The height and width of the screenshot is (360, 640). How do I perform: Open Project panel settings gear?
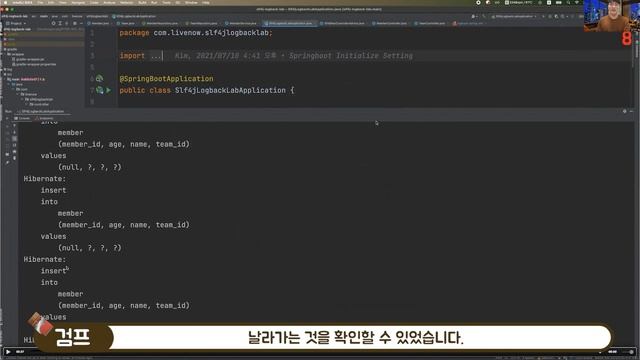[75, 23]
